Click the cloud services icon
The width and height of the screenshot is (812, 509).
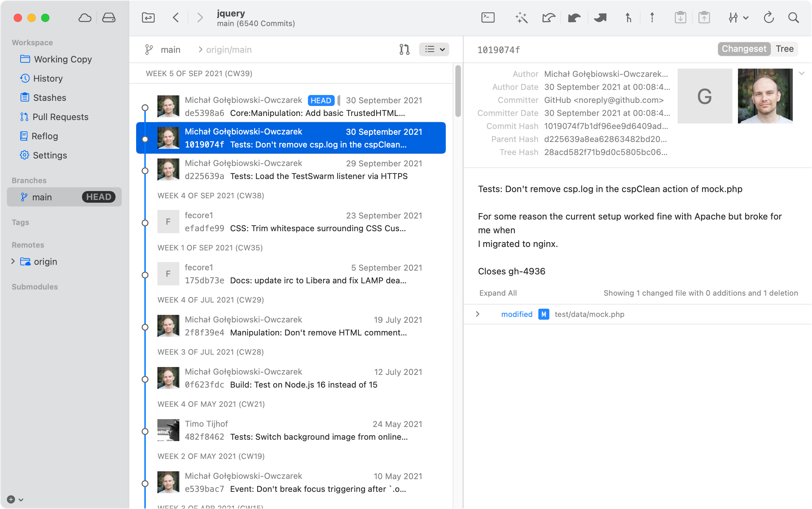click(x=85, y=17)
